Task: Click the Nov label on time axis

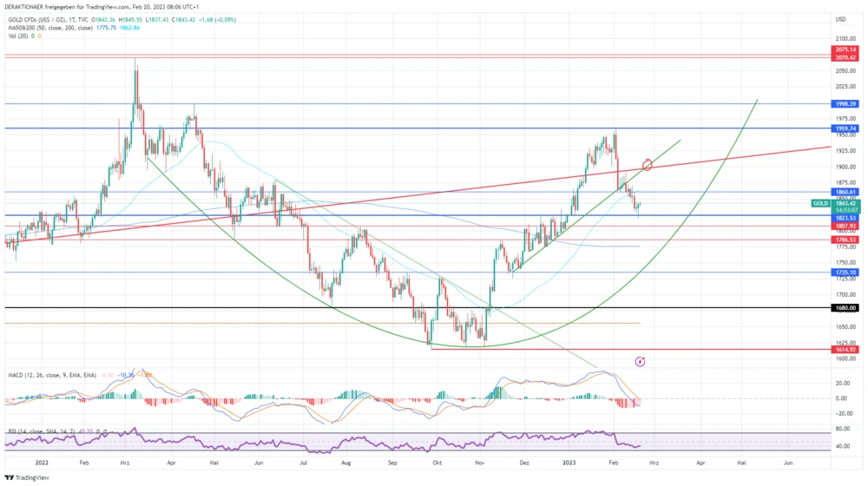Action: (x=479, y=464)
